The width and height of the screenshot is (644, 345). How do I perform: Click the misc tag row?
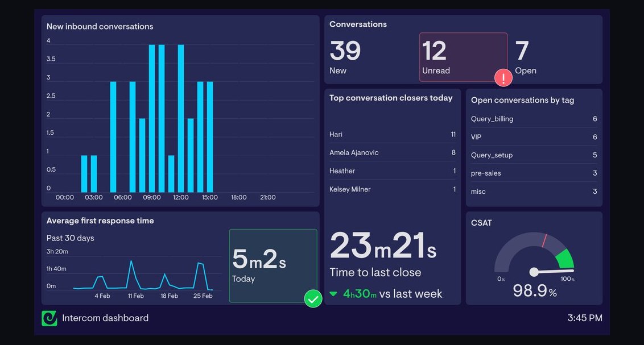(x=534, y=191)
